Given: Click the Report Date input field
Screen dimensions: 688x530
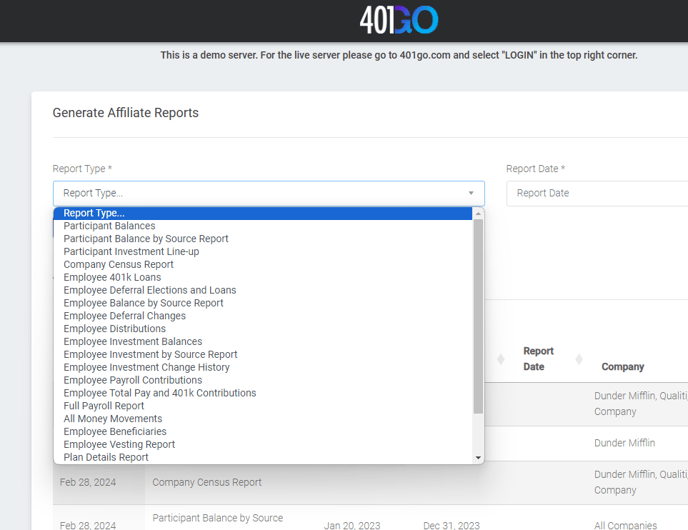Looking at the screenshot, I should tap(596, 193).
